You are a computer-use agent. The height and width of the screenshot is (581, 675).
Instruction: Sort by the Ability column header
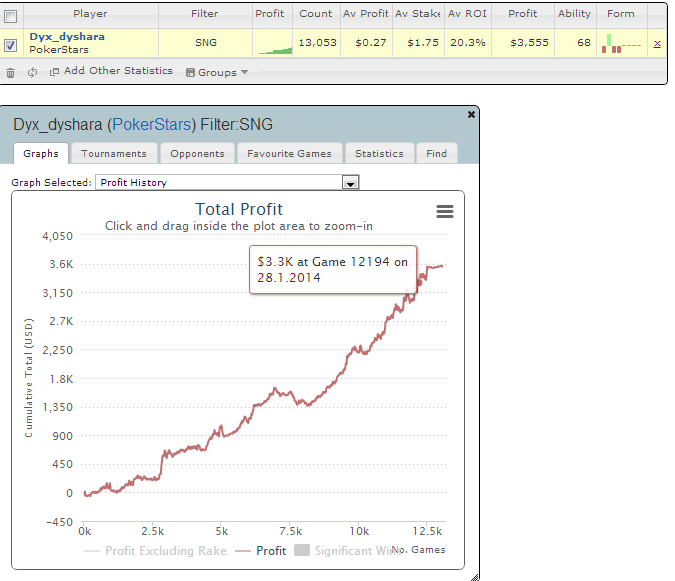[575, 14]
